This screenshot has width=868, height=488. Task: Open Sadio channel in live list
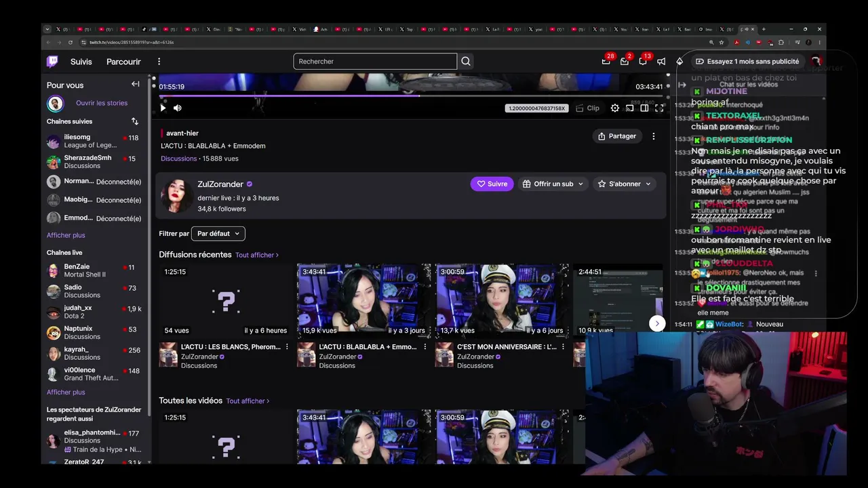[94, 291]
